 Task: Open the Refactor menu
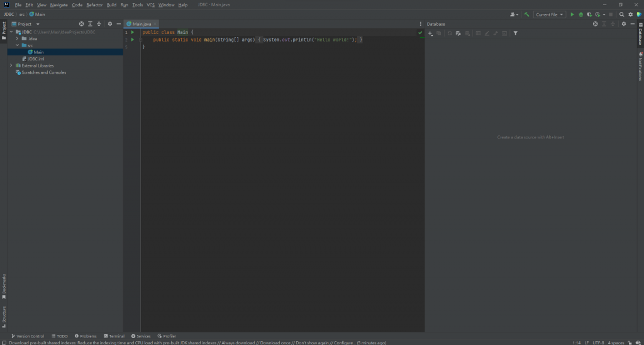[94, 5]
